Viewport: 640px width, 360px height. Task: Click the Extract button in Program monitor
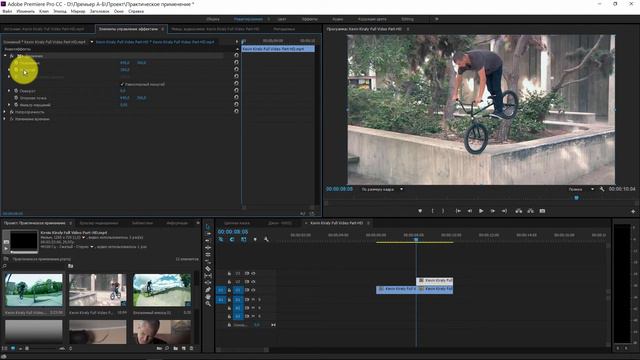tap(530, 211)
